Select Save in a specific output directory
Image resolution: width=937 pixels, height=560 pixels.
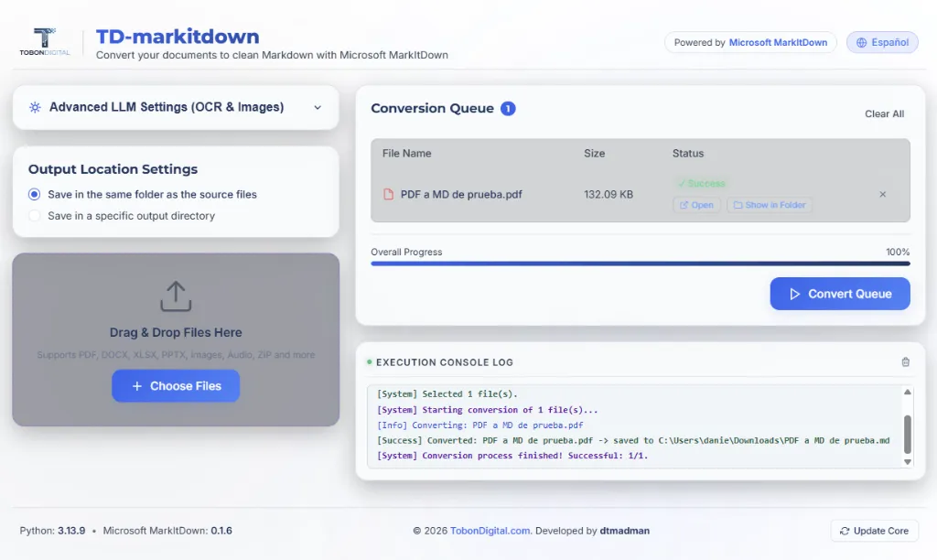coord(35,216)
